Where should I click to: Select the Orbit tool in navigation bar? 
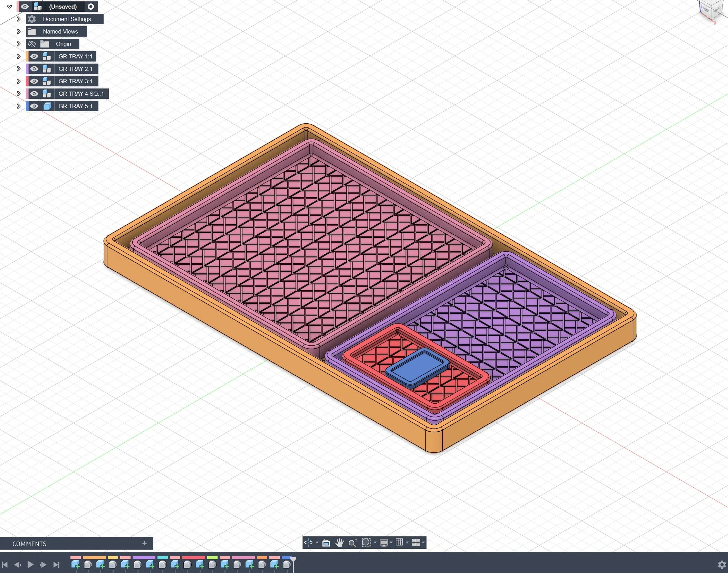308,543
